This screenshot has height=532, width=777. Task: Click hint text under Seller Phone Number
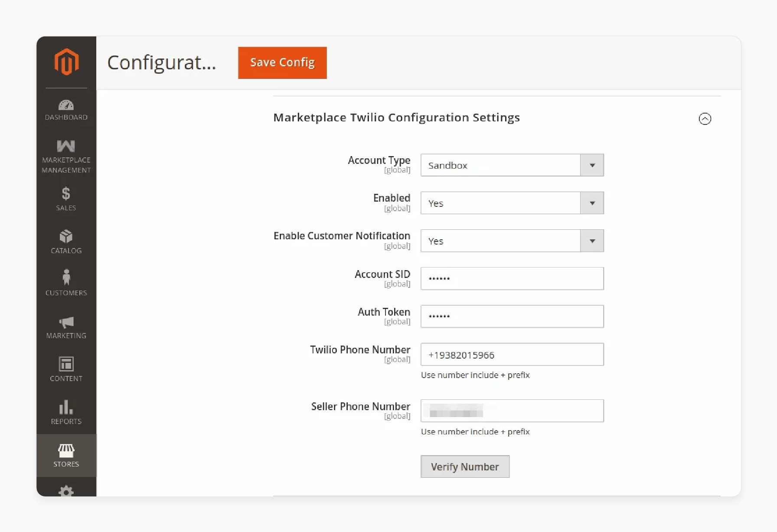475,432
